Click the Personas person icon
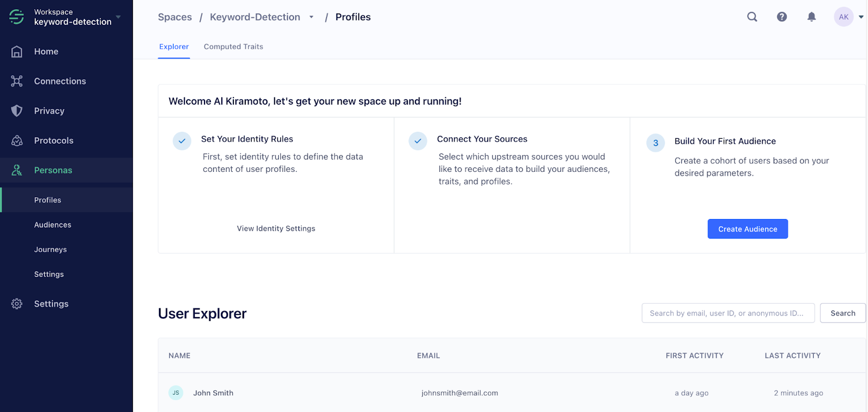This screenshot has width=868, height=412. coord(17,170)
